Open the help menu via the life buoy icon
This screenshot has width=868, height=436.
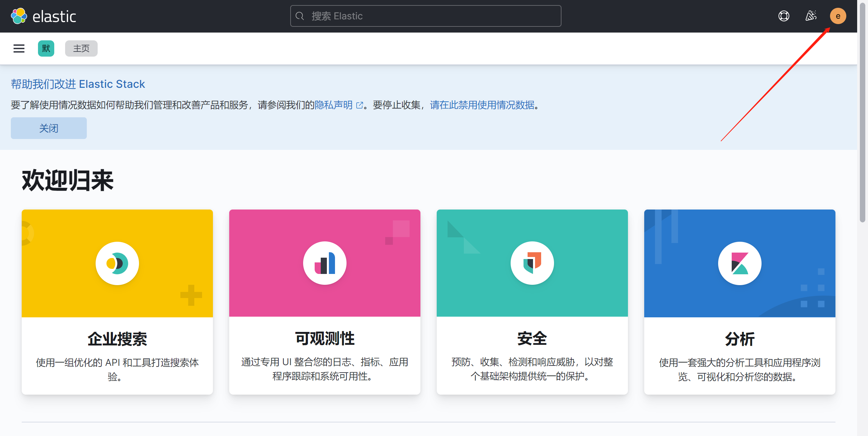(784, 16)
